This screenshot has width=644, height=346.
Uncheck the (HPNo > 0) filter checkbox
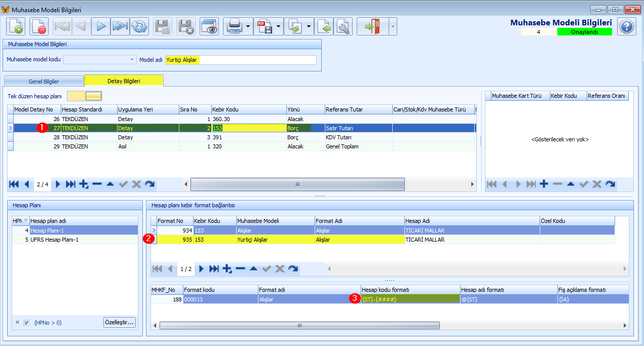tap(26, 322)
